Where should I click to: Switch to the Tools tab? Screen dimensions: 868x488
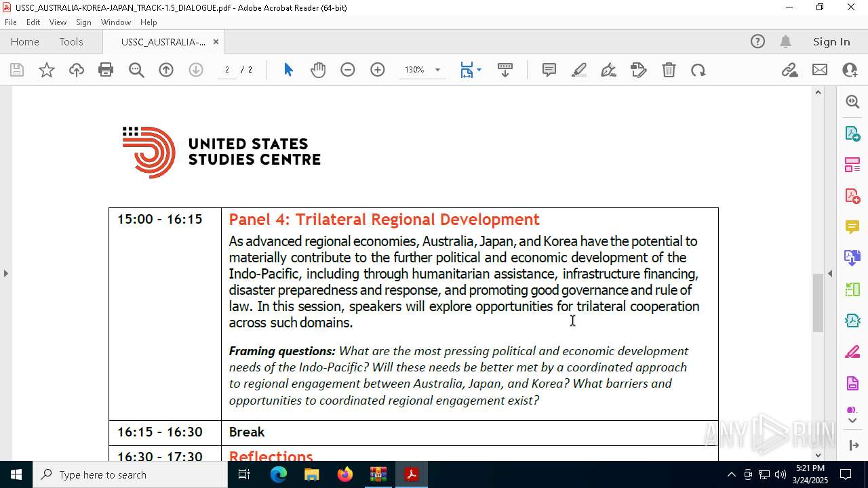[71, 41]
